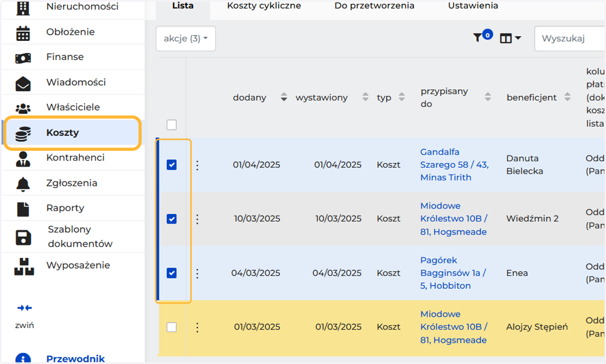Screen dimensions: 606x364
Task: Click the zwiń sidebar collapse label
Action: point(24,325)
